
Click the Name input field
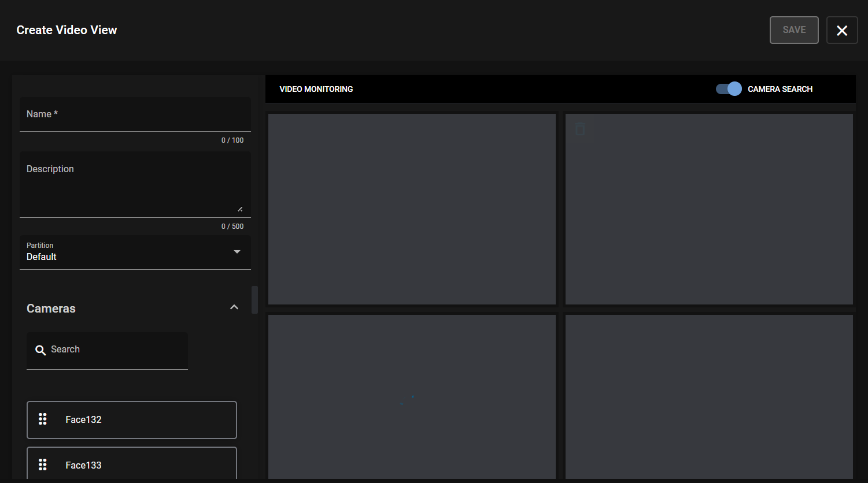click(x=135, y=114)
